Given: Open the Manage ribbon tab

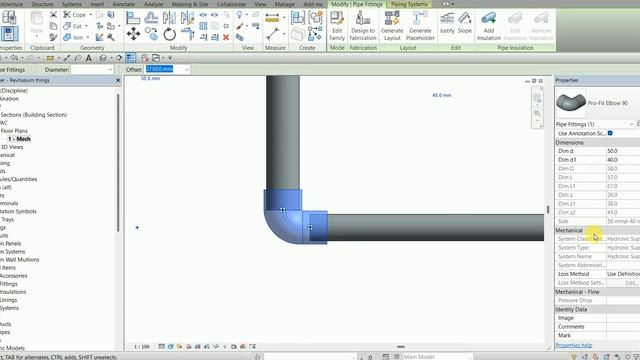Looking at the screenshot, I should tap(284, 4).
